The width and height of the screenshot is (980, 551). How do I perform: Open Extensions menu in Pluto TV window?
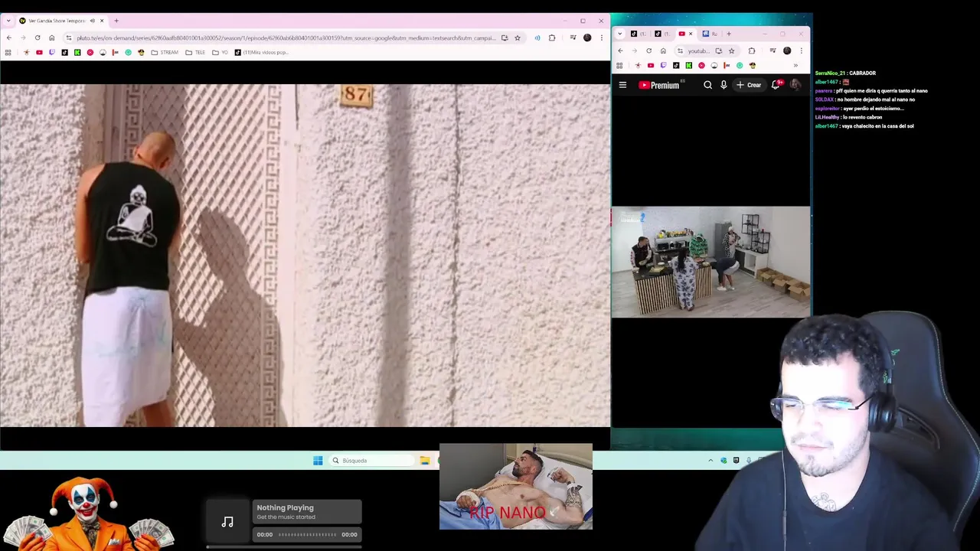[552, 37]
